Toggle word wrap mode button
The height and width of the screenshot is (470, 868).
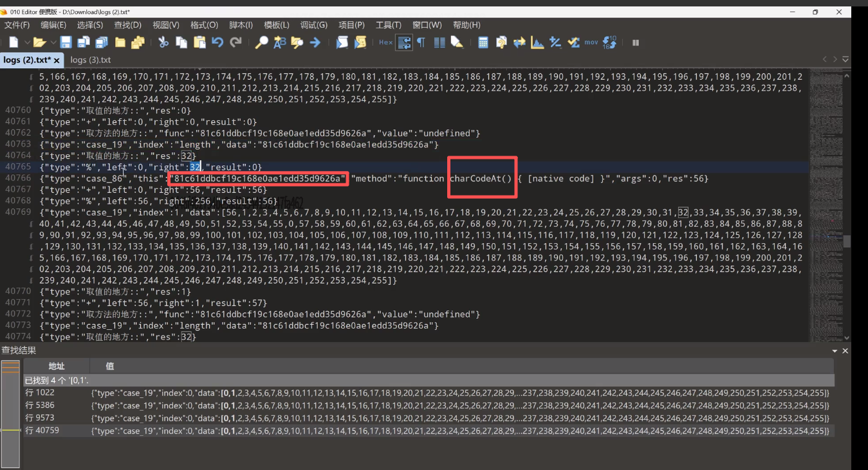[404, 42]
